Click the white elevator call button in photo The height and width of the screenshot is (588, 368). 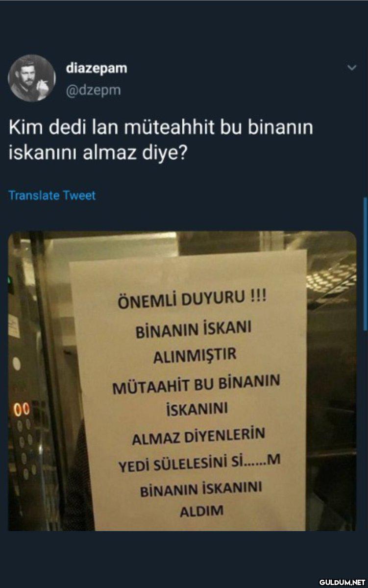(17, 364)
